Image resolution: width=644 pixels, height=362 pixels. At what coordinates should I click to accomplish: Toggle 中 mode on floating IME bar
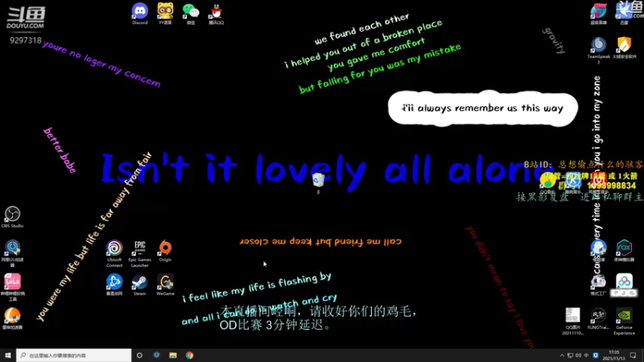[x=617, y=293]
